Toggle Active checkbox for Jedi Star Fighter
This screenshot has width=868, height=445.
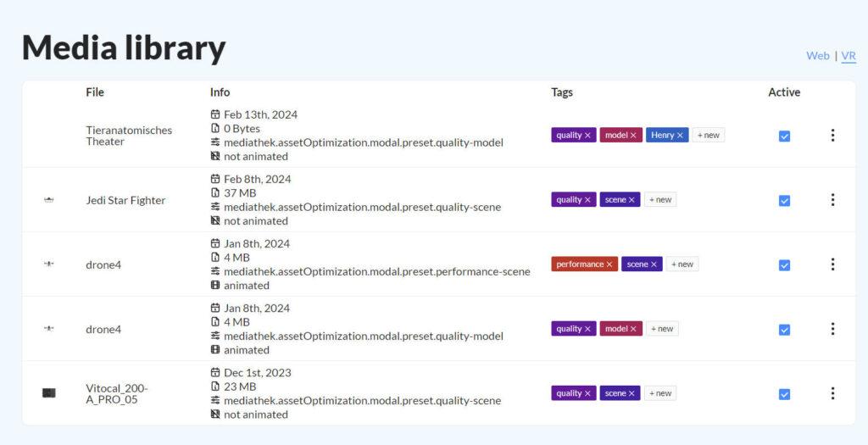point(784,200)
